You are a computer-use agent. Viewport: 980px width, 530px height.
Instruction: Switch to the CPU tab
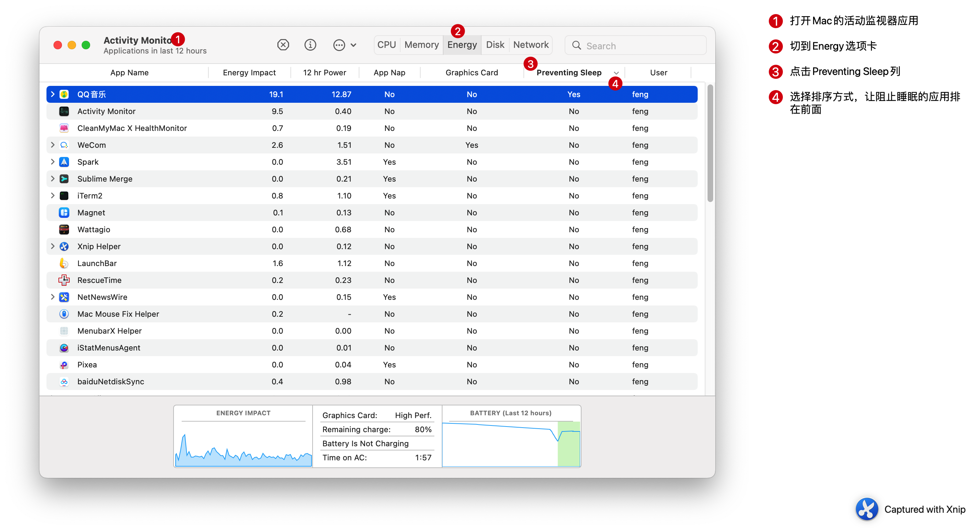click(387, 45)
